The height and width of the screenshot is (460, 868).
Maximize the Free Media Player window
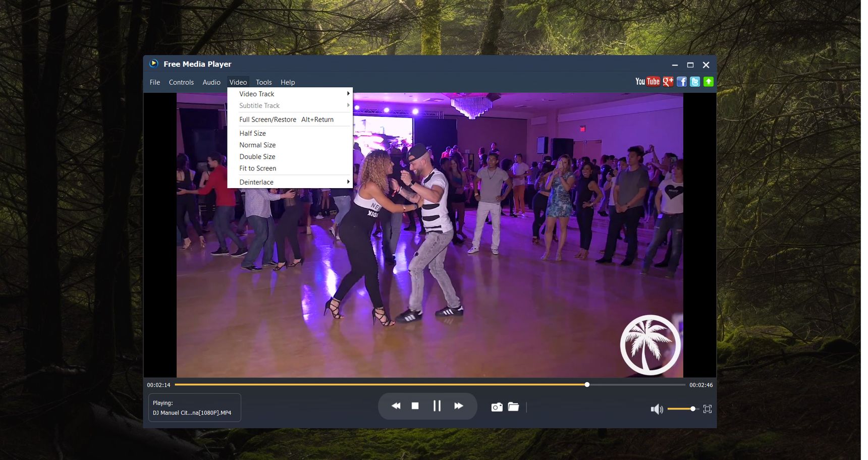(x=690, y=65)
